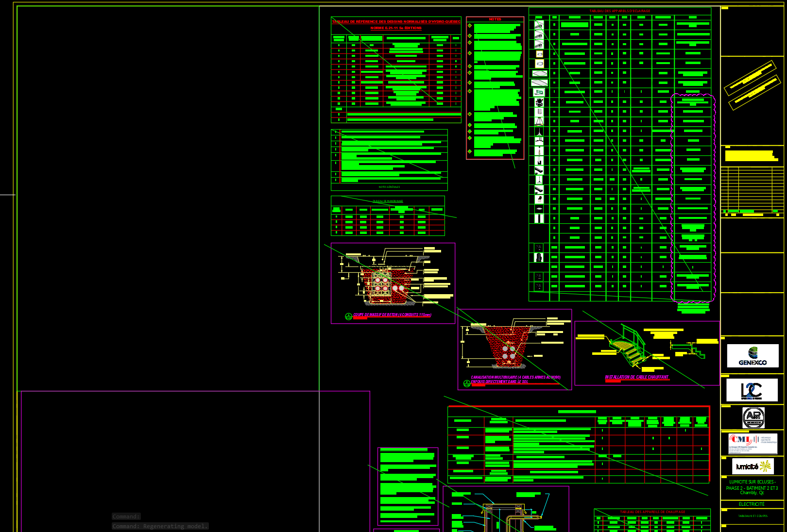Click the 'INSTALLATION DE CABLE CHAUFFANT' detail title
787x532 pixels.
coord(636,377)
